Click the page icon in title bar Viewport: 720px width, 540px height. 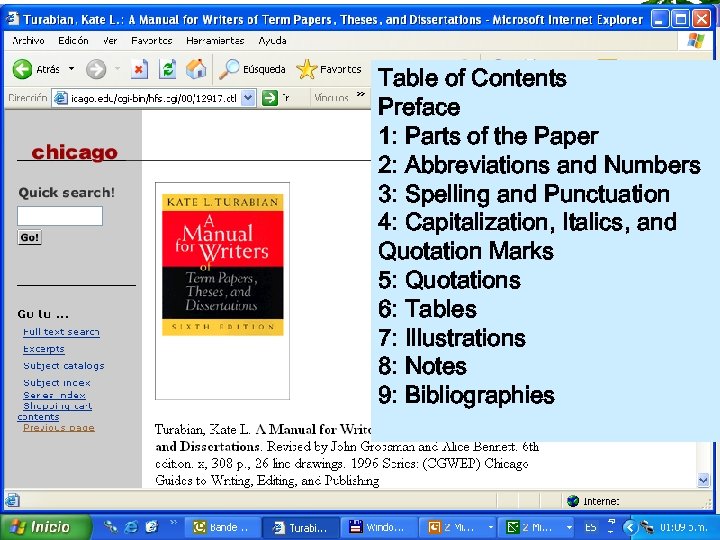(x=12, y=18)
